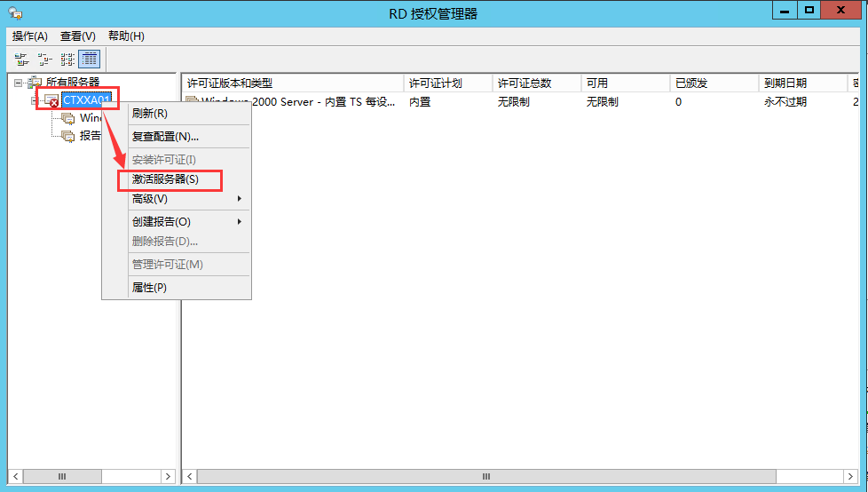
Task: Click the list pane horizontal scrollbar thumb
Action: click(486, 477)
